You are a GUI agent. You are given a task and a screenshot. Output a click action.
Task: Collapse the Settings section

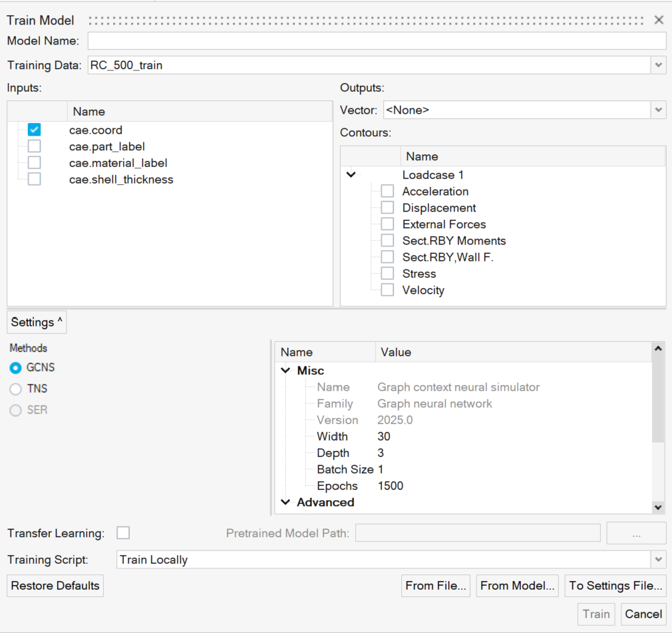(37, 322)
